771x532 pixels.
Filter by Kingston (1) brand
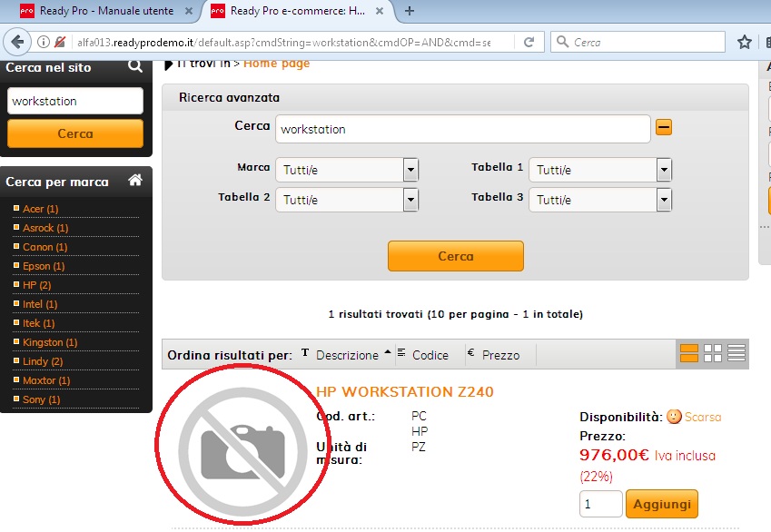click(x=50, y=342)
